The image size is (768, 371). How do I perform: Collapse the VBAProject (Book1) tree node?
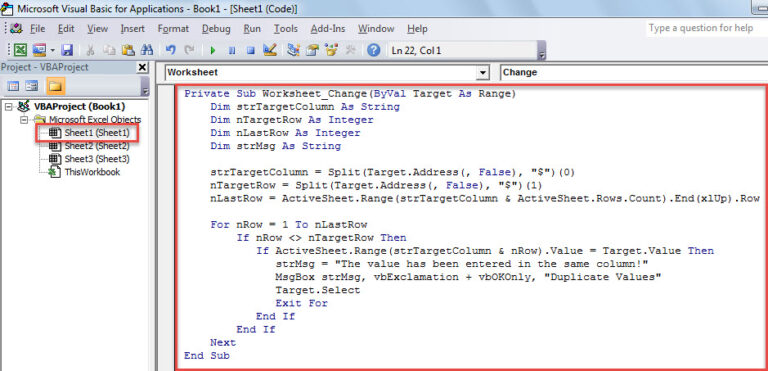(8, 106)
